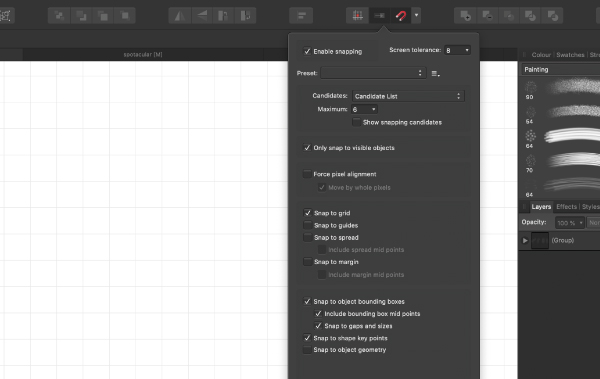Select the (Group) layer name
The image size is (600, 379).
coord(562,240)
